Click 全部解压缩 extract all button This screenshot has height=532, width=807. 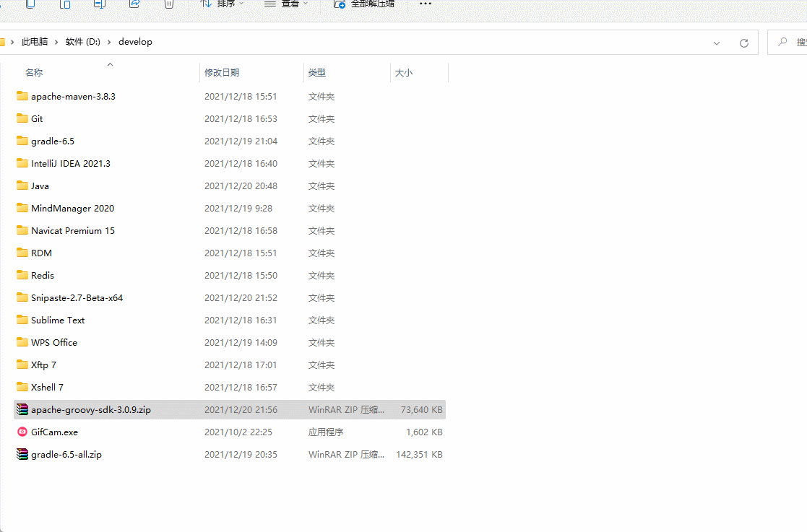[364, 4]
